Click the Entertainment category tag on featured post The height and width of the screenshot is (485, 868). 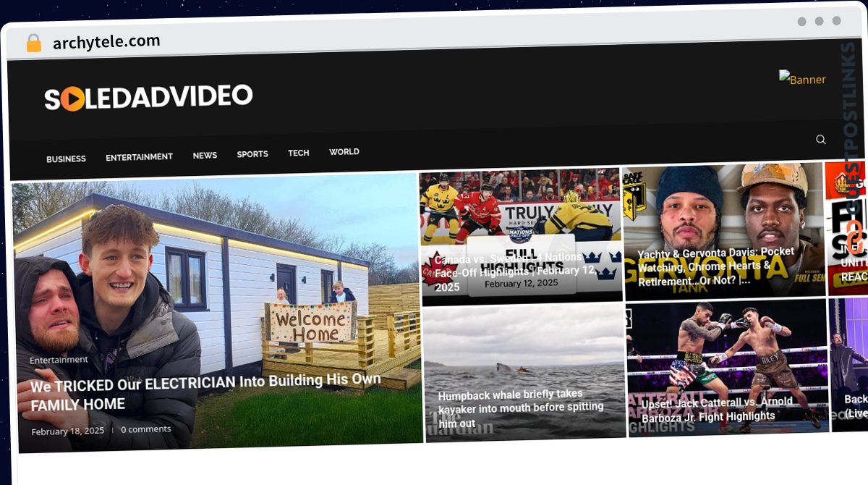tap(59, 360)
